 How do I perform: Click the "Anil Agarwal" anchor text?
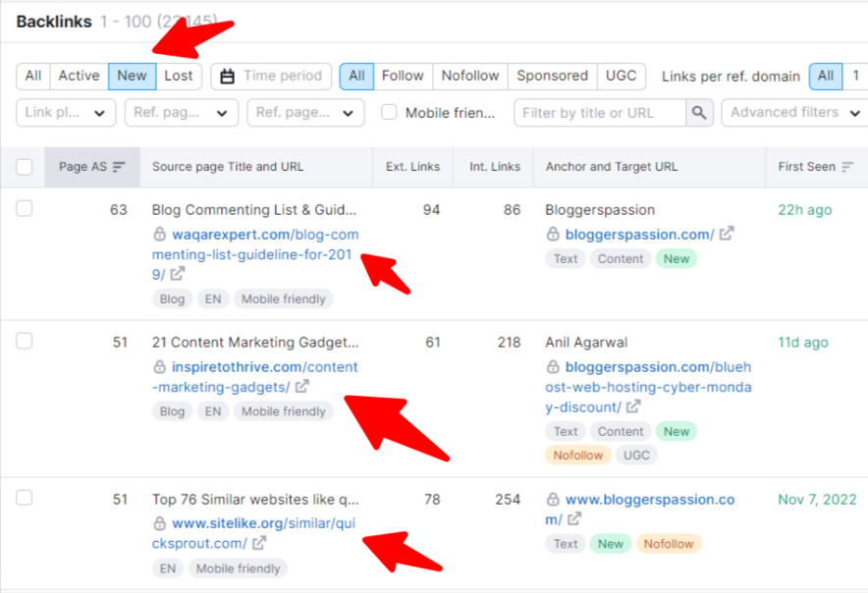[586, 343]
